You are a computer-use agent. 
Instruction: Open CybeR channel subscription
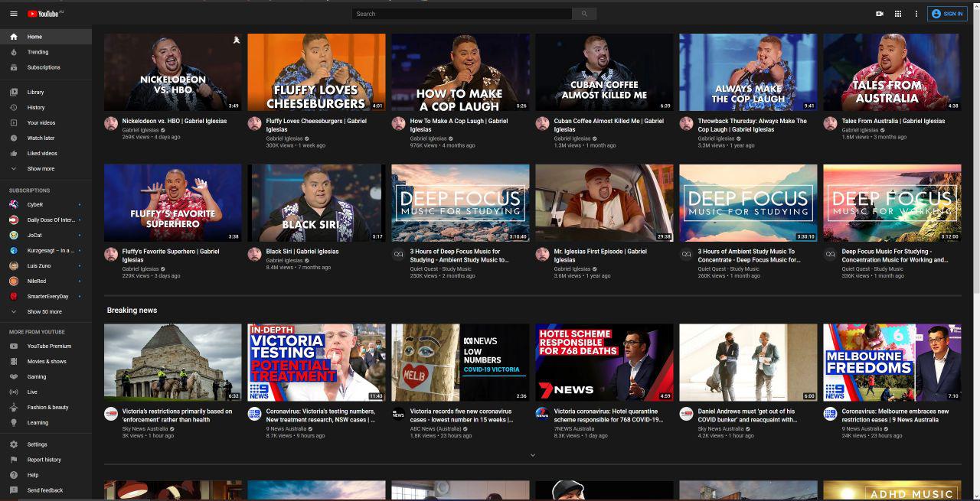pos(46,204)
